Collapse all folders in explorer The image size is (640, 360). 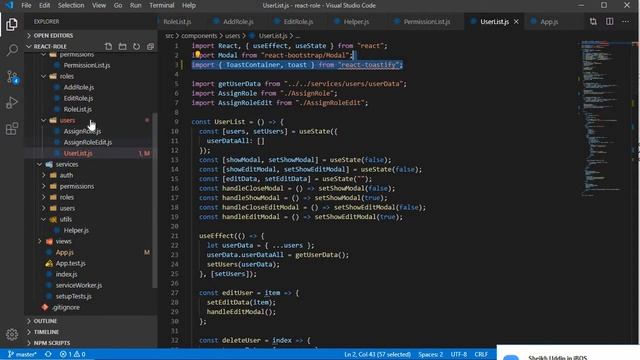[150, 47]
